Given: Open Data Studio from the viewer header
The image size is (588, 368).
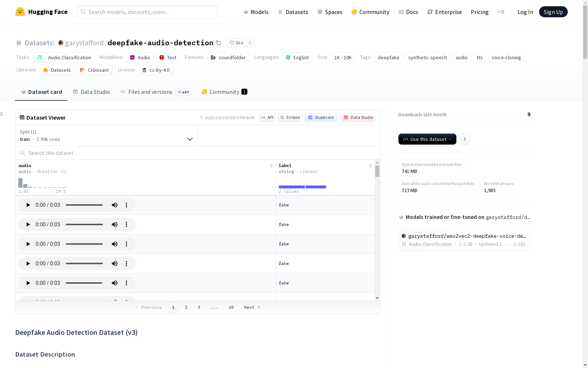Looking at the screenshot, I should click(358, 117).
